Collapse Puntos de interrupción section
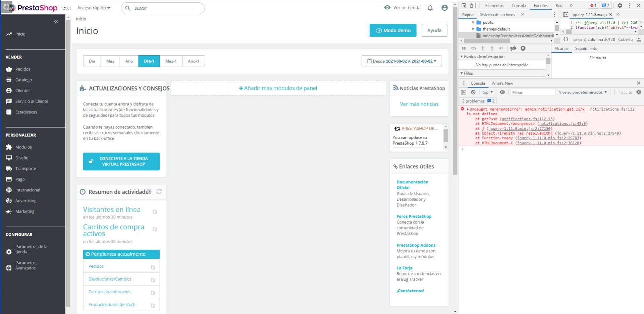 [x=462, y=56]
